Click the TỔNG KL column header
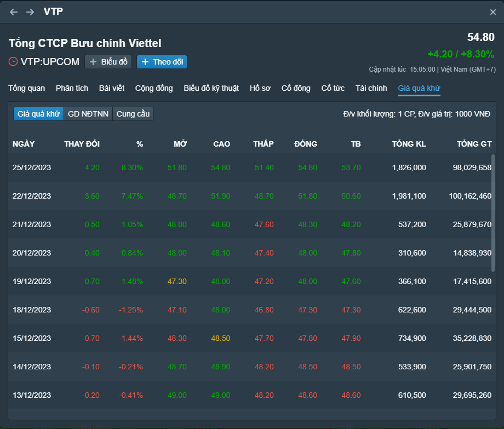Screen dimensions: 504x429 click(409, 144)
